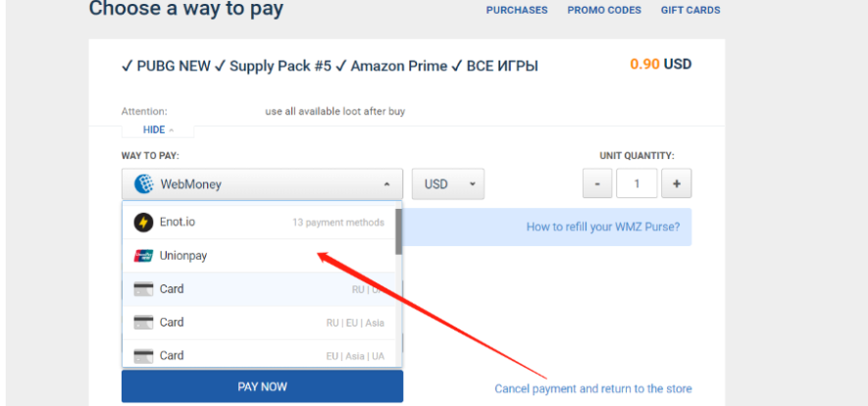The height and width of the screenshot is (406, 868).
Task: Decrease unit quantity with minus button
Action: tap(596, 183)
